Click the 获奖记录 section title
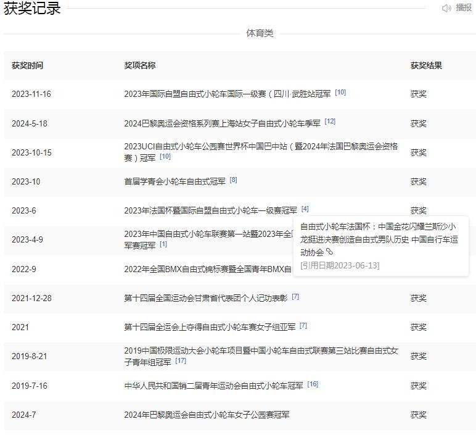Viewport: 476px width, 448px height. tap(32, 9)
